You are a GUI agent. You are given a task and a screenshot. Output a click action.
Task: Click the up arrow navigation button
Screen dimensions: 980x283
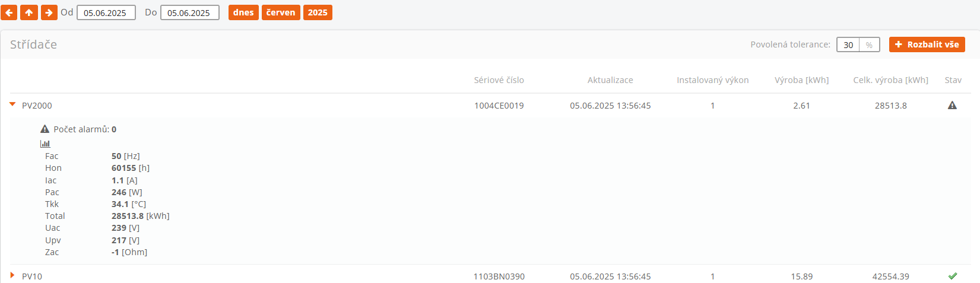point(29,12)
